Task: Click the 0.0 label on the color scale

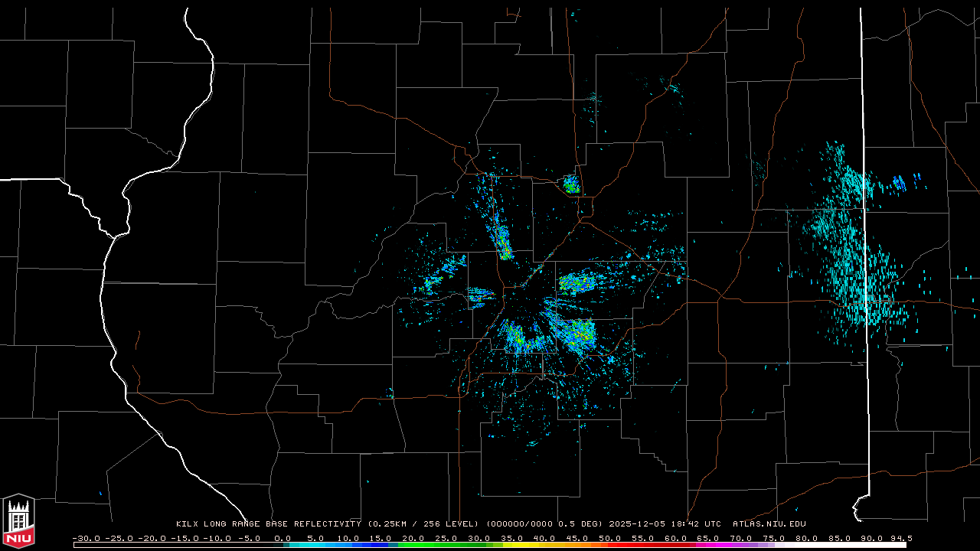Action: (282, 538)
